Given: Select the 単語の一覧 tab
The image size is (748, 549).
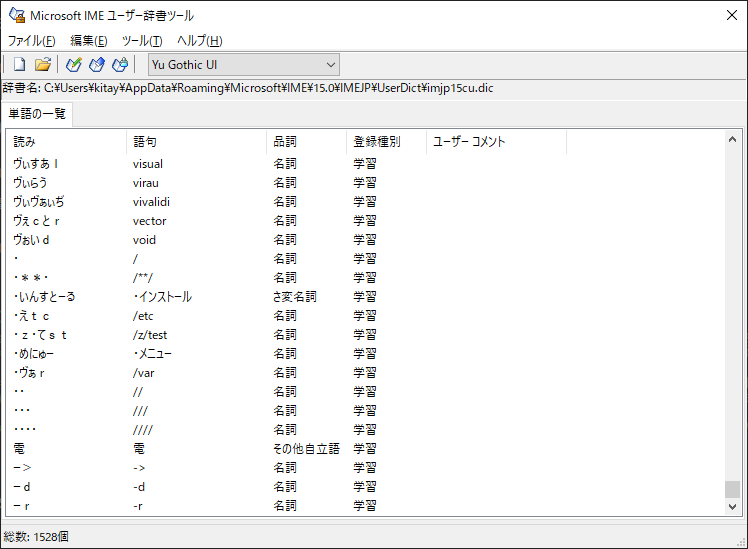Looking at the screenshot, I should click(37, 114).
